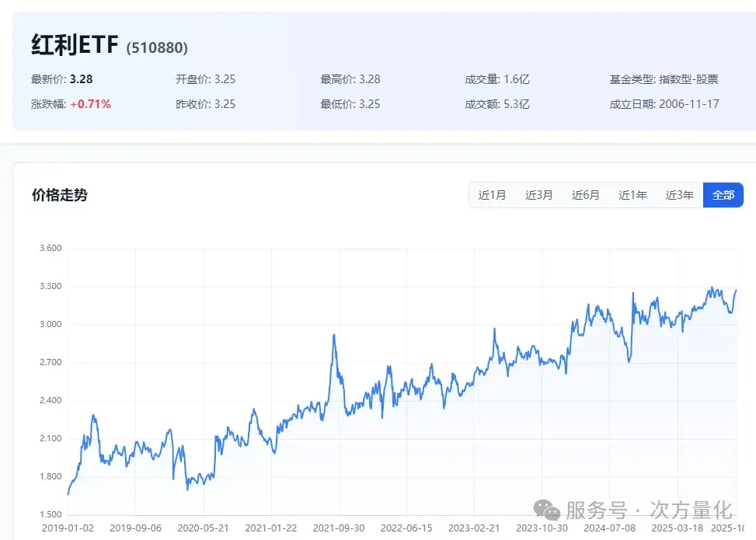Click the 基金类型 指数型-股票 text
The height and width of the screenshot is (540, 756).
coord(664,79)
